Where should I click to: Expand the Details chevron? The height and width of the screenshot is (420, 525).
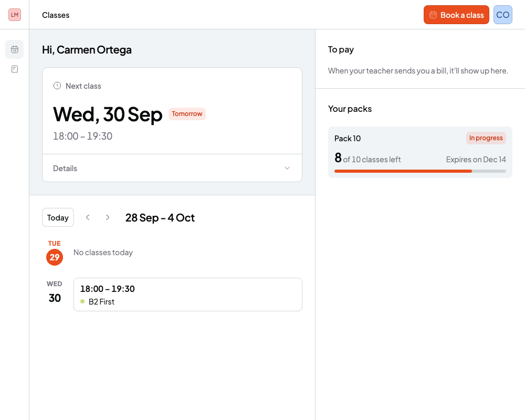coord(287,168)
